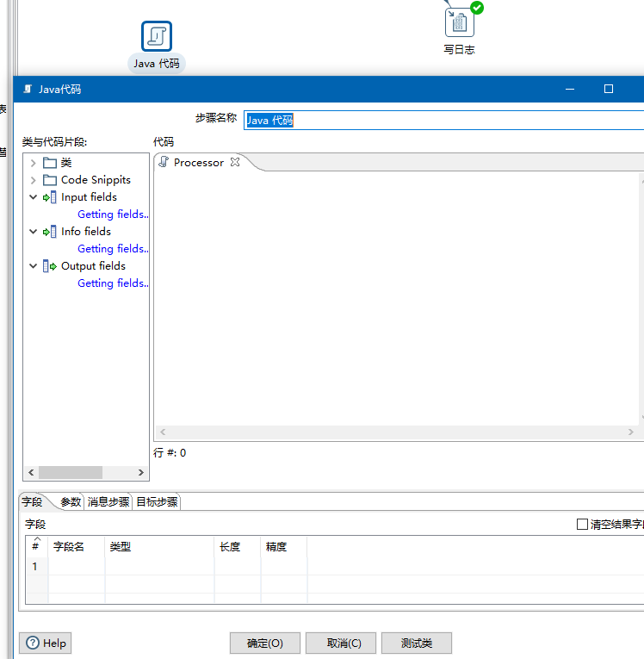Click Getting fields under Input fields
Screen dimensions: 644x659
(x=113, y=214)
